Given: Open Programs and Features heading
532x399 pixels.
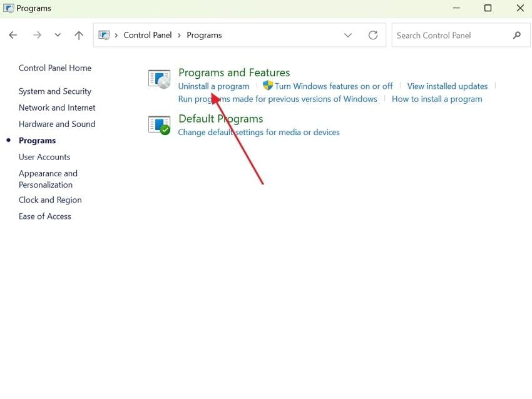Looking at the screenshot, I should click(x=234, y=73).
